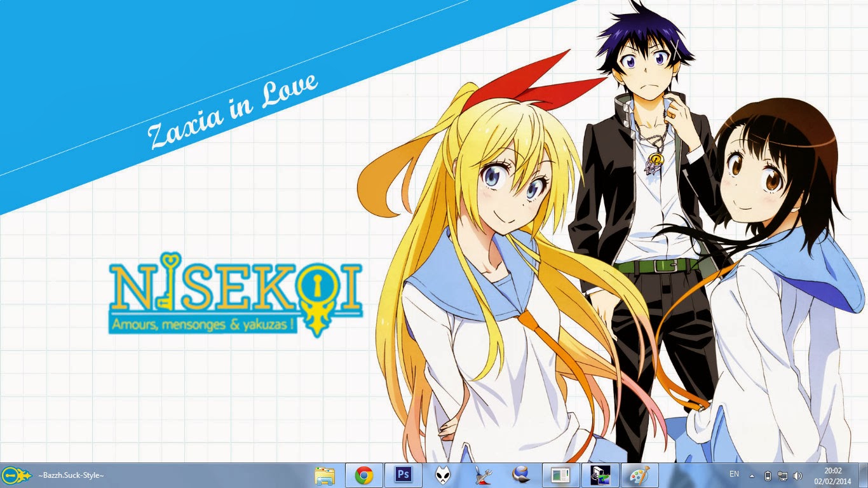The image size is (868, 488).
Task: Check the battery status icon
Action: pyautogui.click(x=768, y=475)
